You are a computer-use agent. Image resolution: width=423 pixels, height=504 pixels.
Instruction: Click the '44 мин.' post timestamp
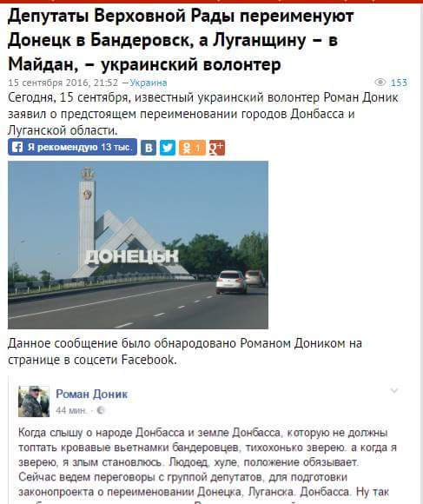tap(71, 410)
